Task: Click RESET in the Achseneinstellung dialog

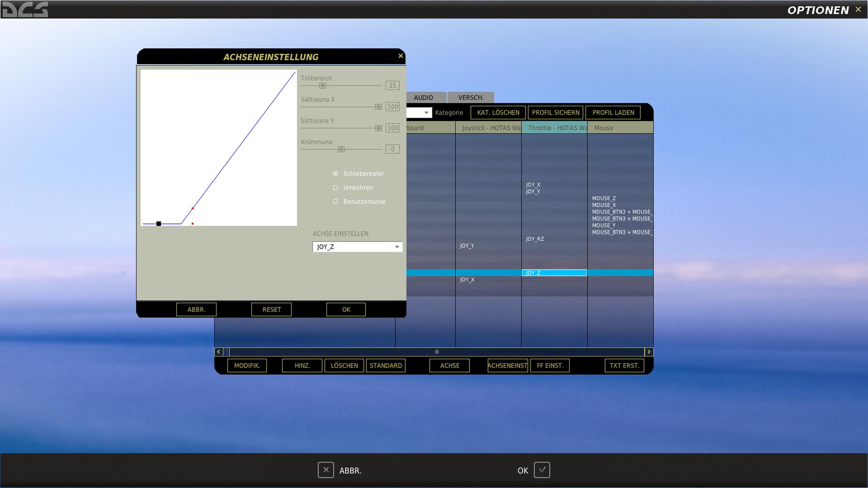Action: pyautogui.click(x=271, y=310)
